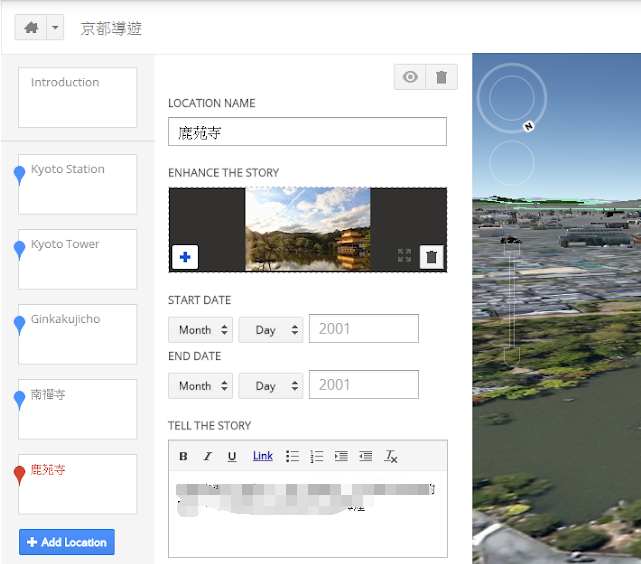Viewport: 641px width, 564px height.
Task: Toggle the eye preview icon
Action: coord(410,78)
